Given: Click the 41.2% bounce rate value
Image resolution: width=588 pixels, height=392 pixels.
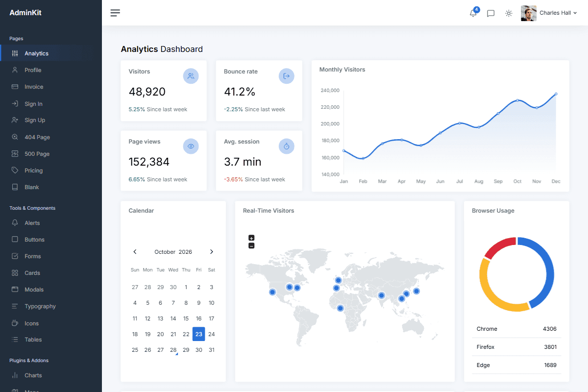Looking at the screenshot, I should click(x=240, y=92).
